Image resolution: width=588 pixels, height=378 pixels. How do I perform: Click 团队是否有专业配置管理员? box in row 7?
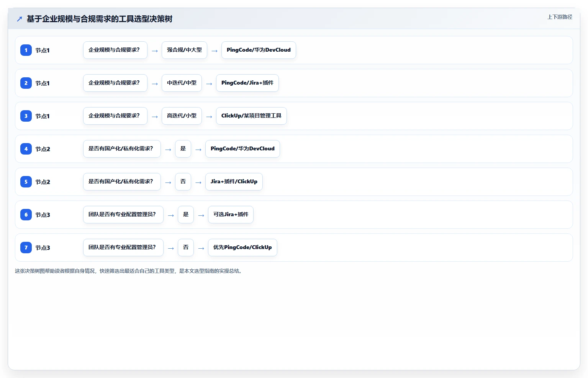123,248
